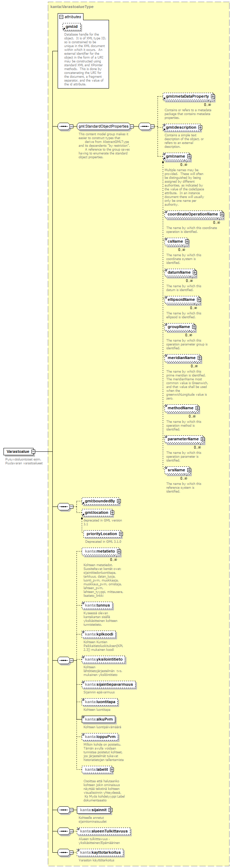Select the kanta:metatieto element
Screen dimensions: 233x868
point(100,551)
